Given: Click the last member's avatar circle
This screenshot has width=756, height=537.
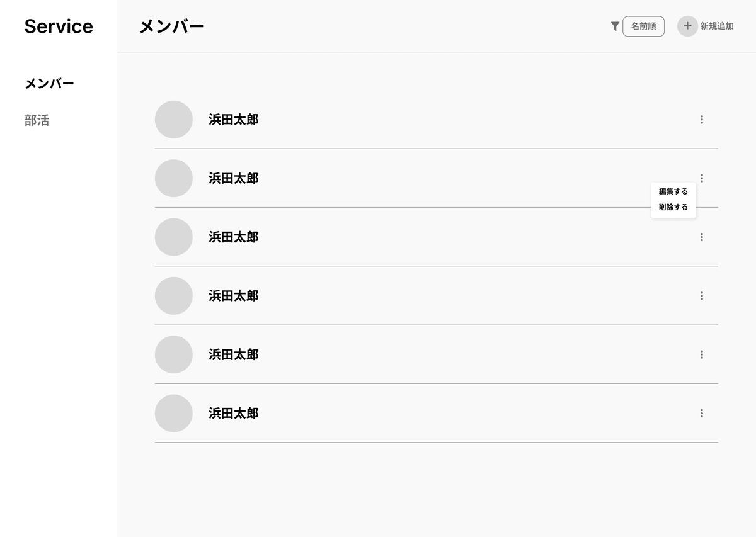Looking at the screenshot, I should (174, 414).
